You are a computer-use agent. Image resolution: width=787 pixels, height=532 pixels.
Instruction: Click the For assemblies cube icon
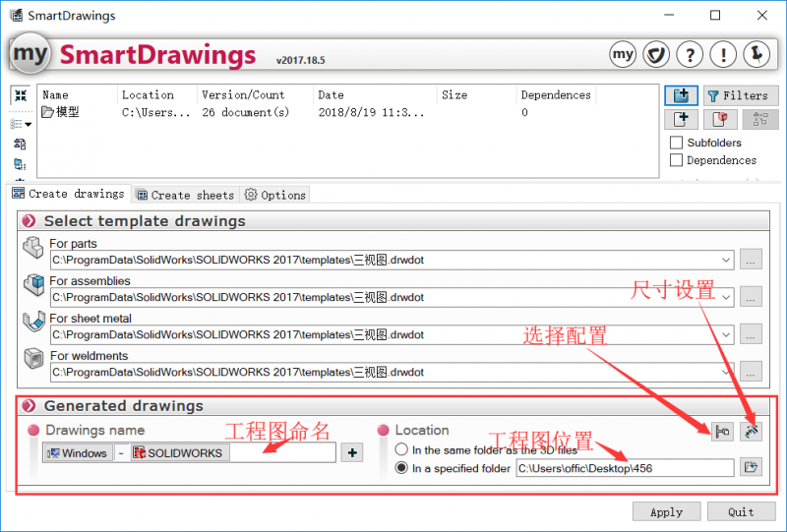34,284
